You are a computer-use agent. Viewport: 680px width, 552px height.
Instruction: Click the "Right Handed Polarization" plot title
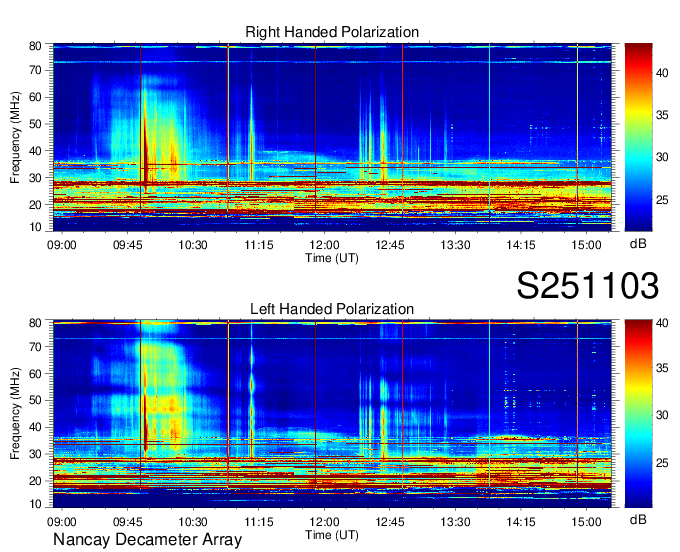click(x=332, y=33)
